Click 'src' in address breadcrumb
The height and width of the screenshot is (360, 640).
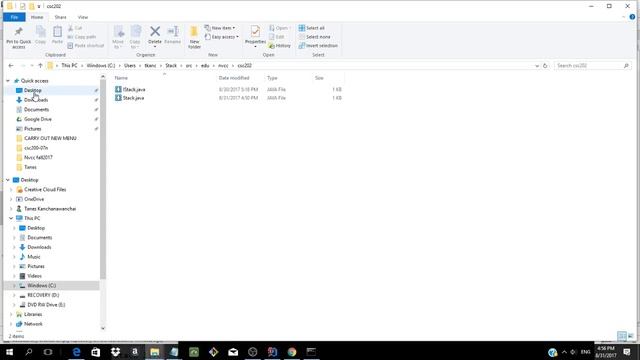coord(189,65)
